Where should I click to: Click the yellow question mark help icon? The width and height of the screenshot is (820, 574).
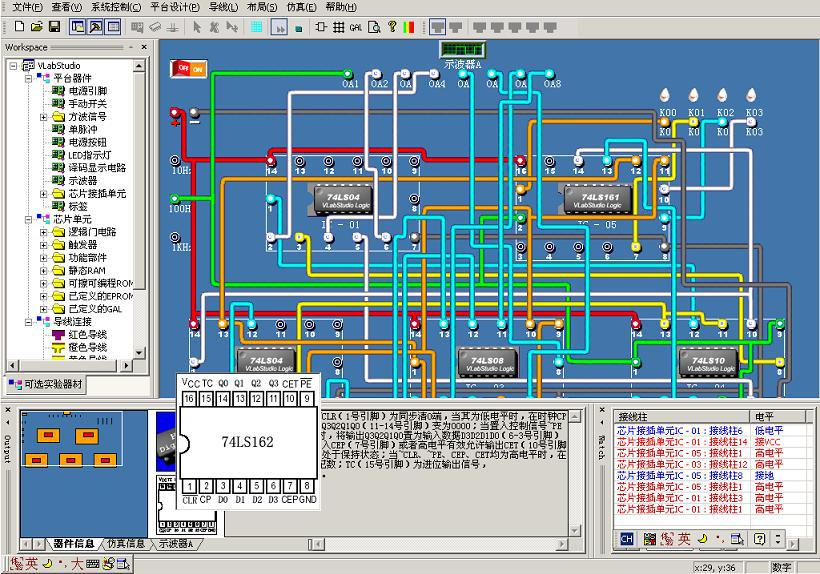392,27
